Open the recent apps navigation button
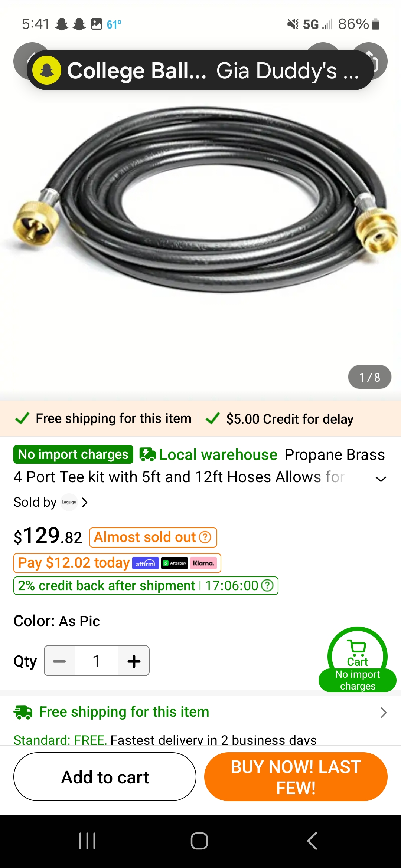The height and width of the screenshot is (868, 401). [x=87, y=841]
